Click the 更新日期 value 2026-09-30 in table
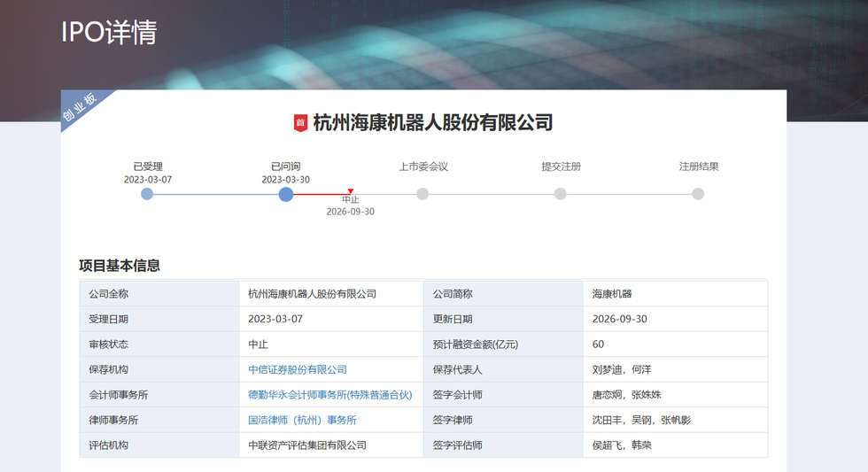This screenshot has height=472, width=868. coord(619,320)
